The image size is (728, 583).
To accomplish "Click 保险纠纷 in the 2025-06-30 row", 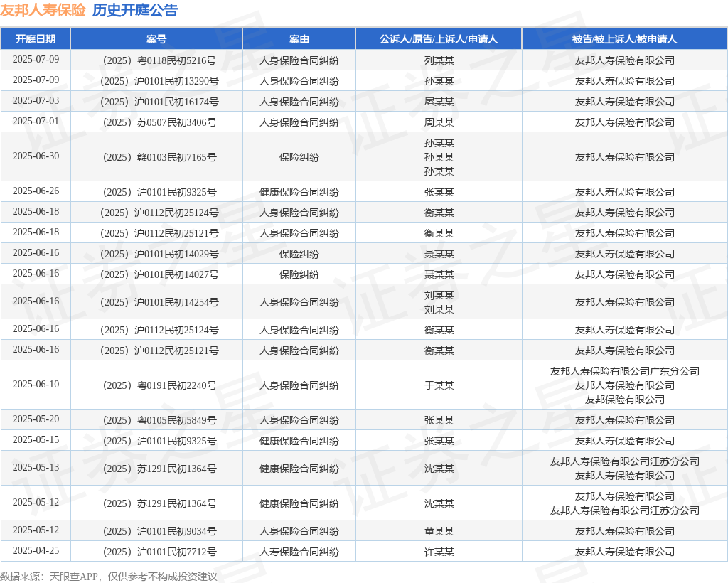I will (299, 157).
